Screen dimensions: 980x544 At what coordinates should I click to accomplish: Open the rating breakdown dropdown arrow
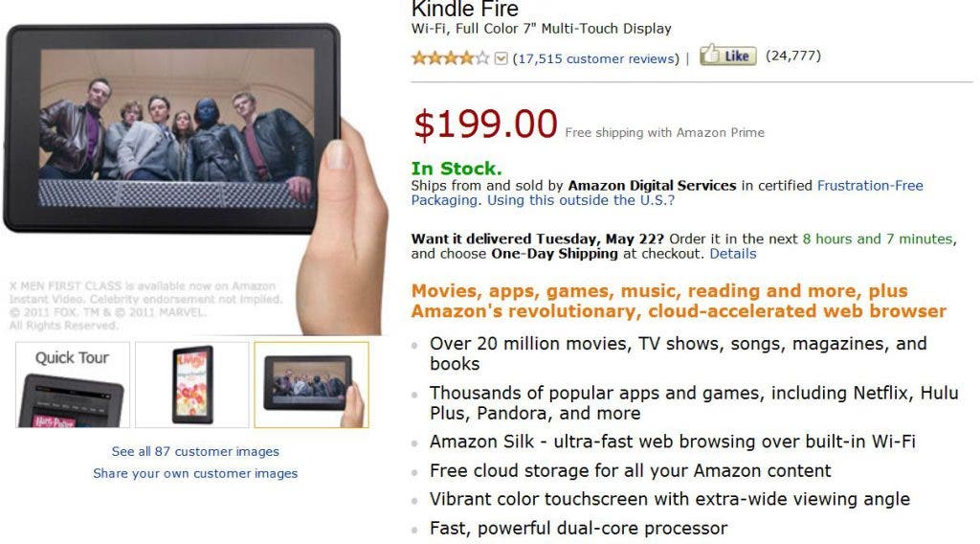(x=501, y=58)
